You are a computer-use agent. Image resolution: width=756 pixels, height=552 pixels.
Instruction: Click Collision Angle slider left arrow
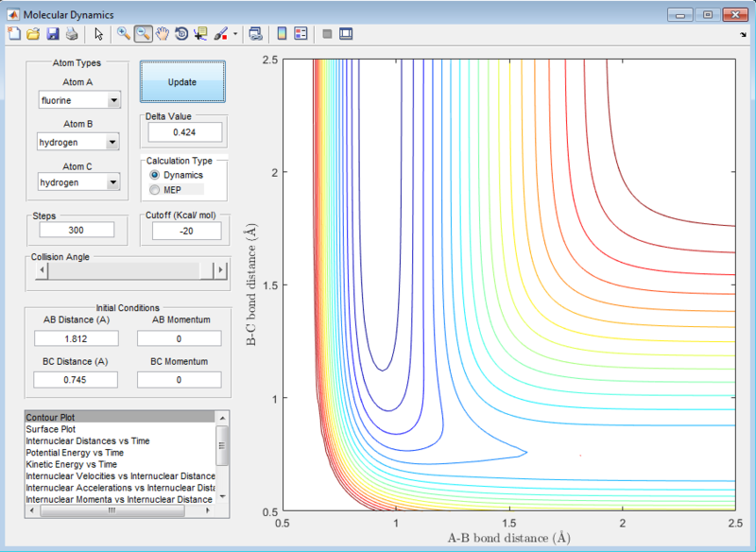42,270
